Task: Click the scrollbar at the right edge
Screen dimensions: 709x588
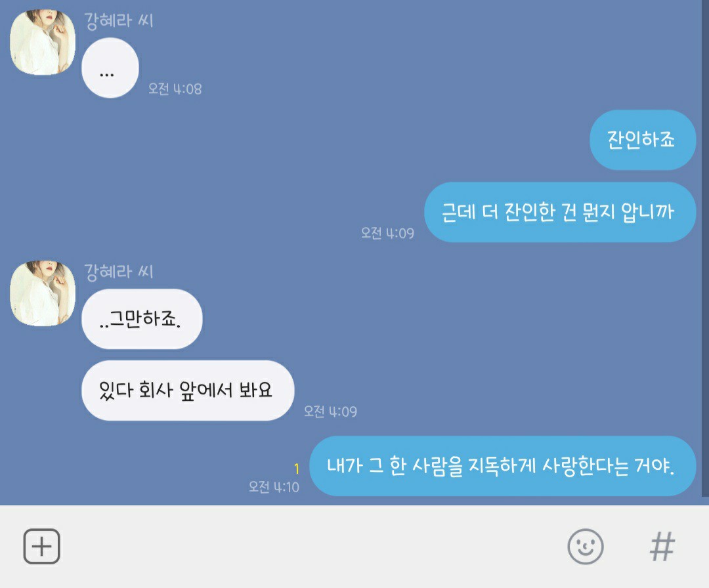Action: 705,249
